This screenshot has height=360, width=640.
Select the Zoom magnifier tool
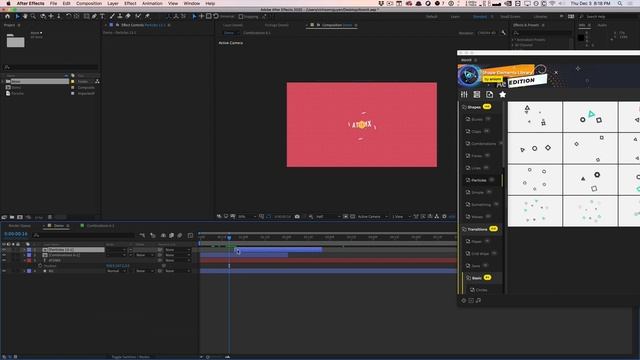[x=33, y=16]
